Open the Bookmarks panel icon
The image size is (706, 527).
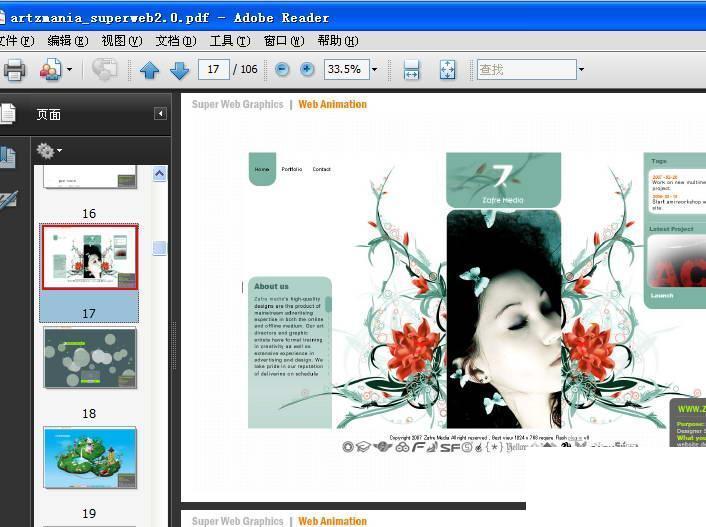[x=8, y=158]
